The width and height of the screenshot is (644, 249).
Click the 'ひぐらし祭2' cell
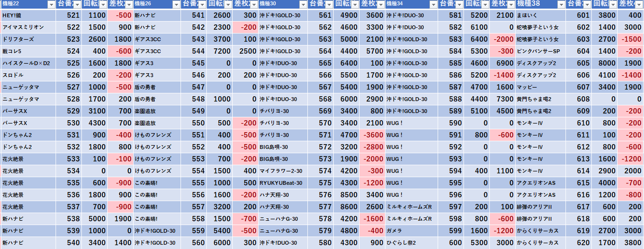tap(411, 243)
